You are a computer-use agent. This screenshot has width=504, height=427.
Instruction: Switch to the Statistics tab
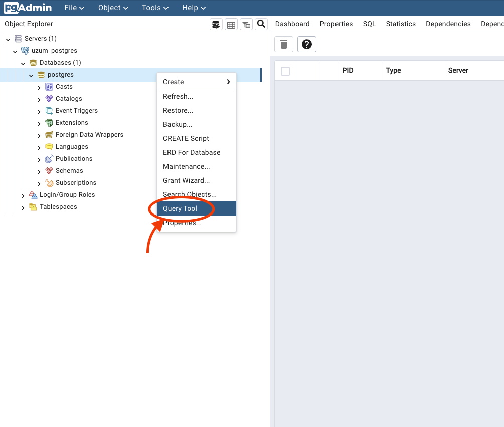coord(401,24)
